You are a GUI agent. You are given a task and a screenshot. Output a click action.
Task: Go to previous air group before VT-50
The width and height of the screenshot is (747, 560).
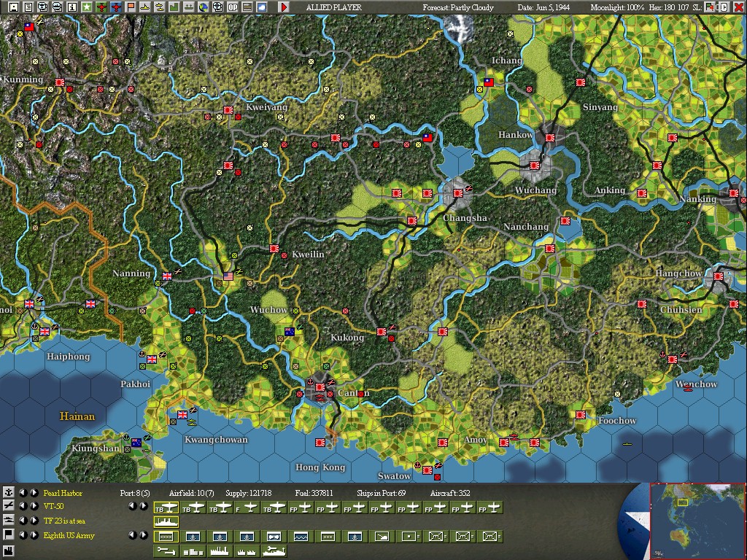[x=23, y=506]
